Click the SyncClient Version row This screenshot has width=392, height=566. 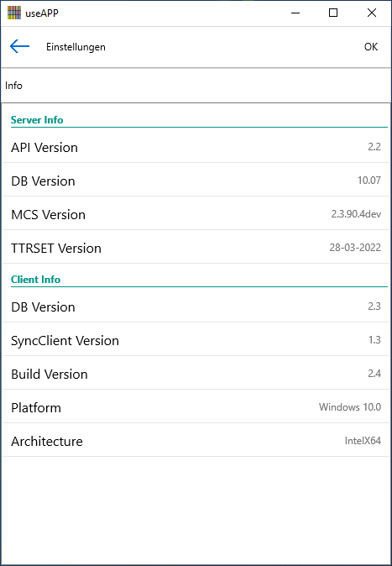point(196,340)
